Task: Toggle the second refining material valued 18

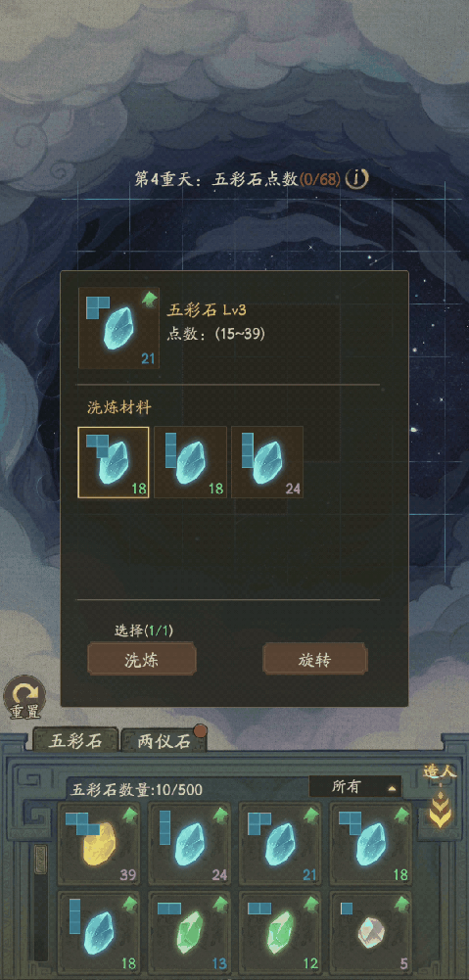Action: click(x=190, y=462)
